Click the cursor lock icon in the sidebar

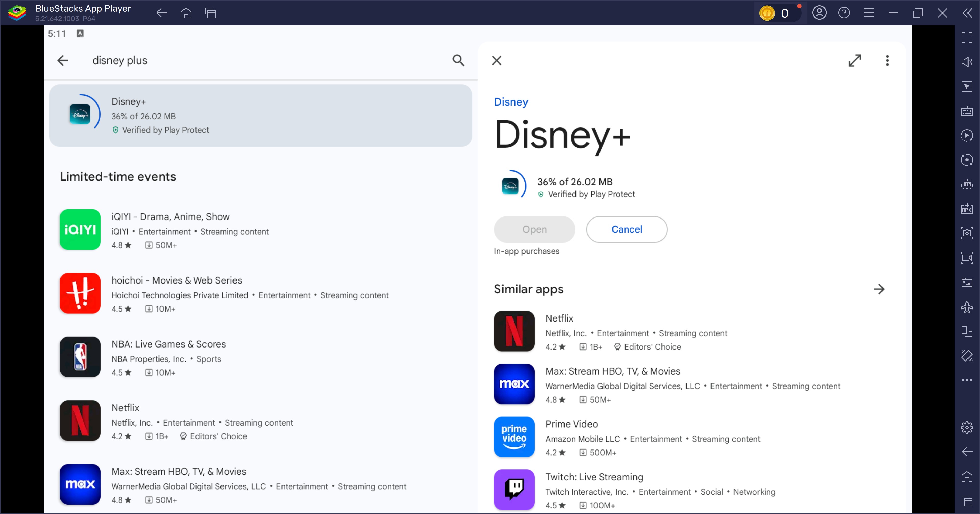click(x=967, y=86)
